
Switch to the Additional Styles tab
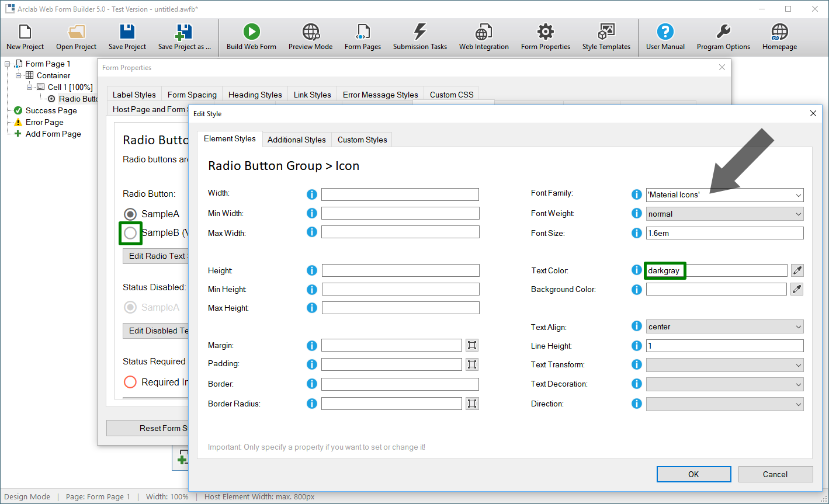pos(296,140)
